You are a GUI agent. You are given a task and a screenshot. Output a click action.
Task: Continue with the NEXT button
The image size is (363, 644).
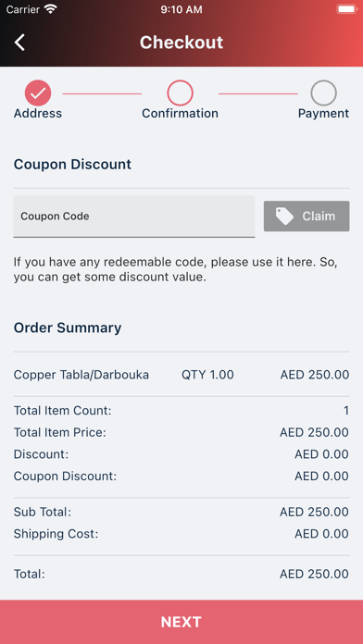[x=181, y=622]
